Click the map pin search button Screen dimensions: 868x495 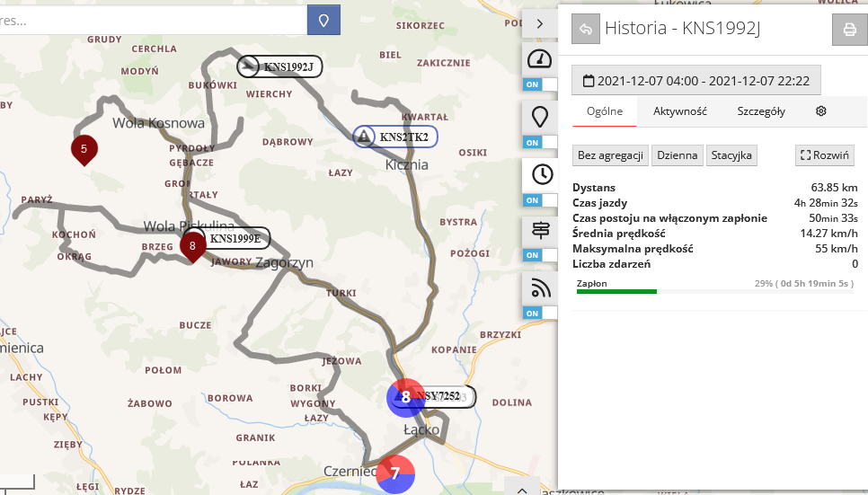(323, 19)
